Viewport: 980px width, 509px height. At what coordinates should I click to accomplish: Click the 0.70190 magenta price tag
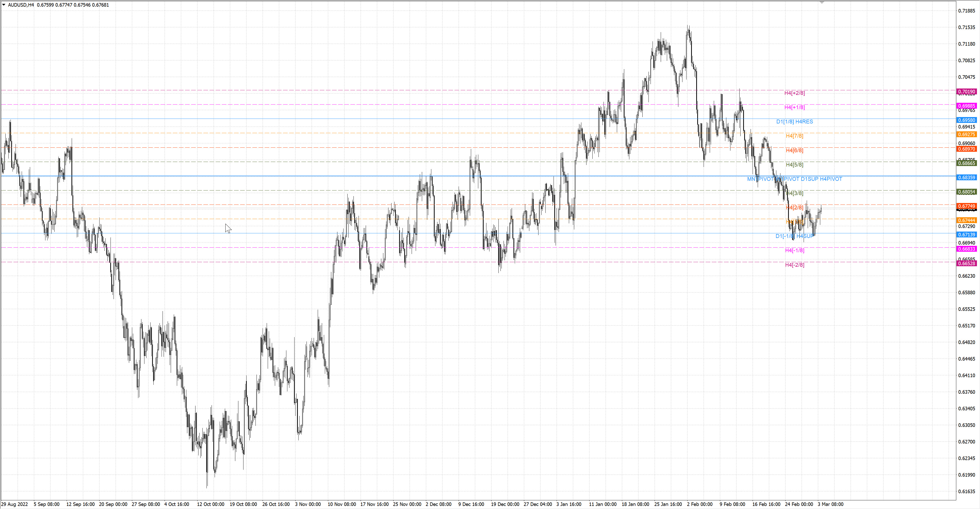pyautogui.click(x=966, y=92)
